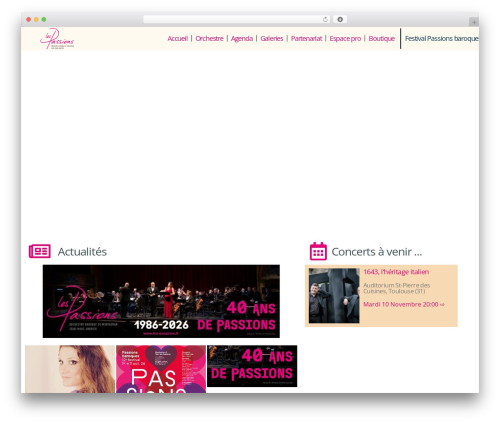Open the Passions baroques festival poster thumbnail
This screenshot has width=500, height=423.
pos(161,369)
